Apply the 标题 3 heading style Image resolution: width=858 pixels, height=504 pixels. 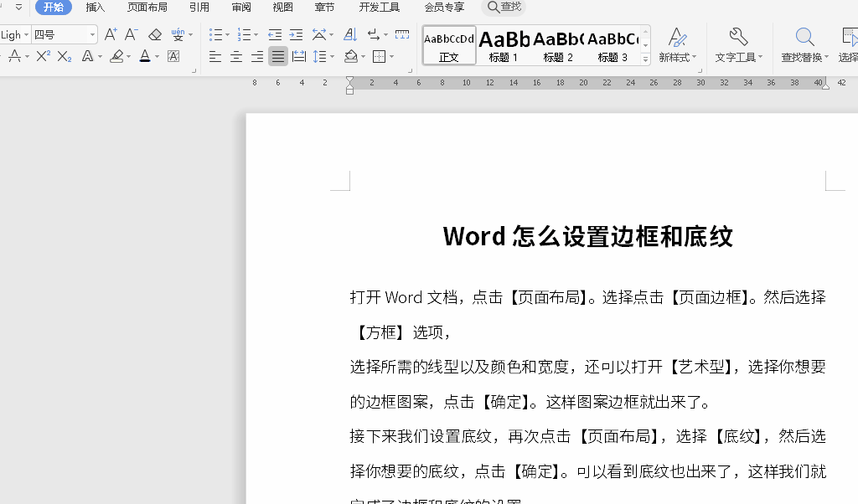[x=612, y=45]
